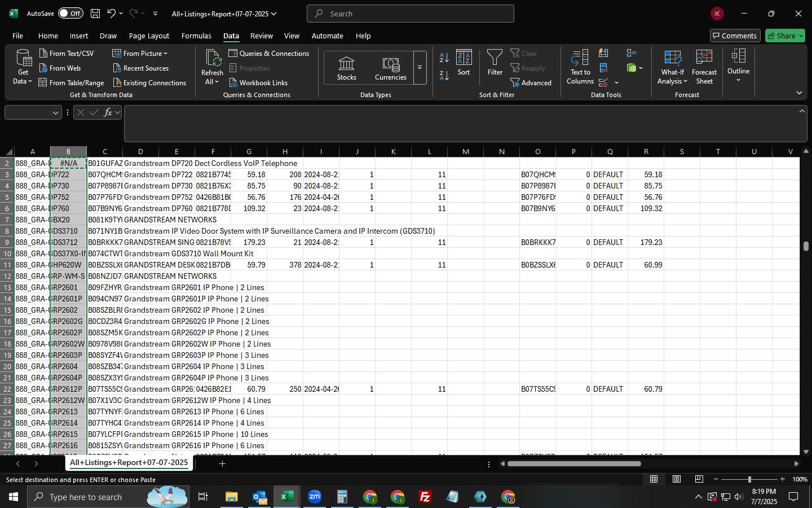Launch Text to Columns wizard
The height and width of the screenshot is (508, 812).
[580, 67]
